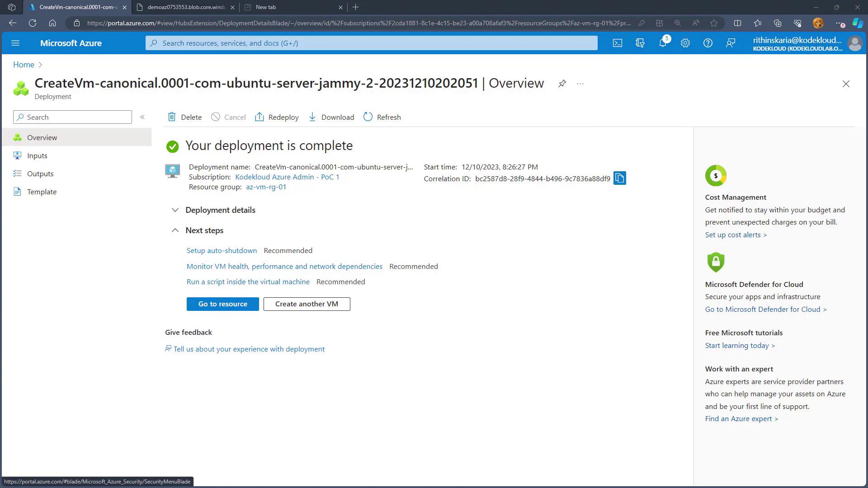Switch to the demoaz0753553 blob browser tab
Screen dimensions: 868x488
pos(186,7)
